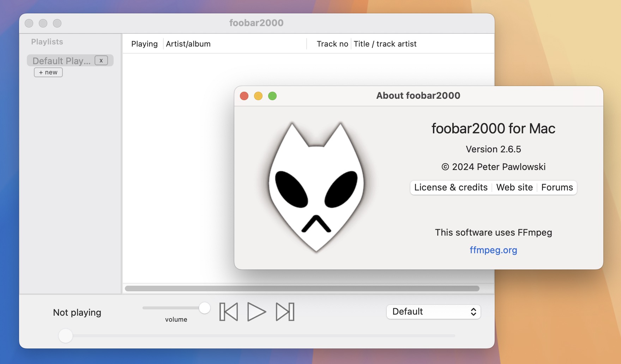Screen dimensions: 621x364
Task: Open the Default playback order dropdown
Action: pyautogui.click(x=433, y=312)
